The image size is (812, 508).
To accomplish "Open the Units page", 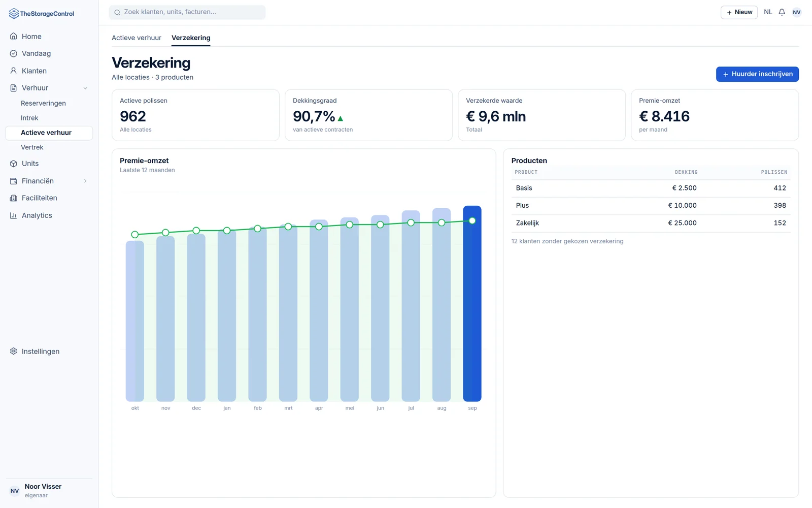I will click(x=49, y=164).
